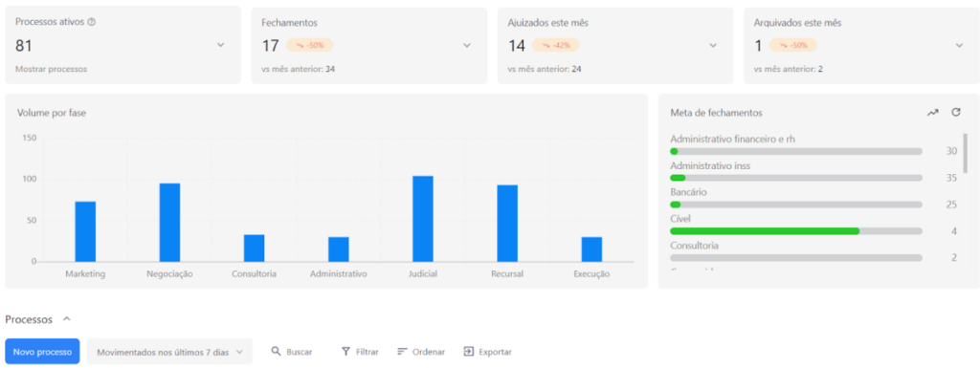Open the Movimentados nos últimos 7 dias dropdown
This screenshot has height=368, width=980.
click(x=169, y=352)
